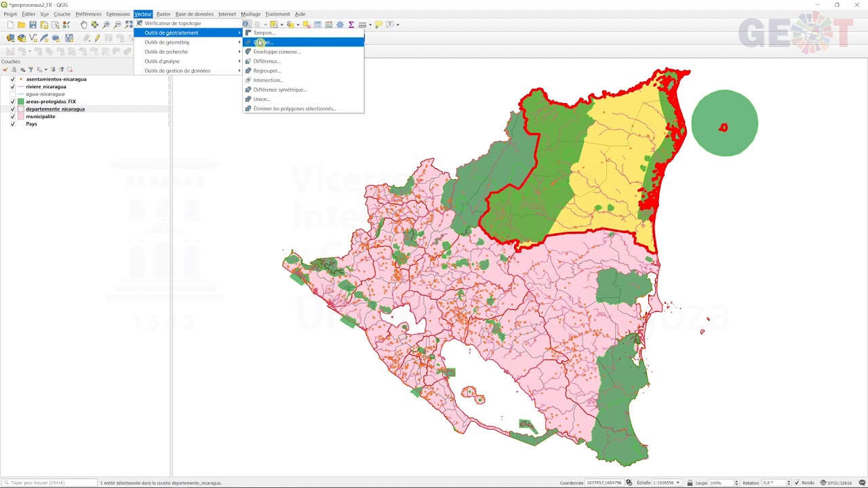Click the deselect features yellow icon
Image resolution: width=868 pixels, height=488 pixels.
307,24
